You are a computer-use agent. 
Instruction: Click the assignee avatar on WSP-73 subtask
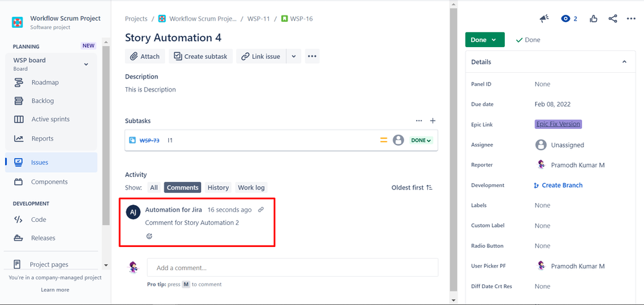point(398,140)
